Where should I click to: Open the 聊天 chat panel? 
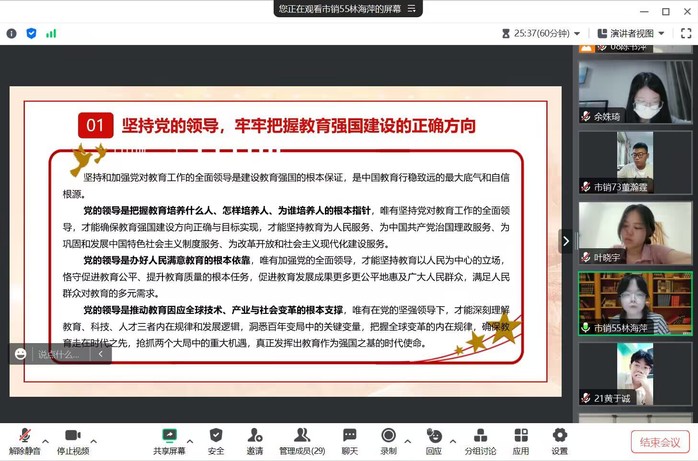[x=349, y=440]
